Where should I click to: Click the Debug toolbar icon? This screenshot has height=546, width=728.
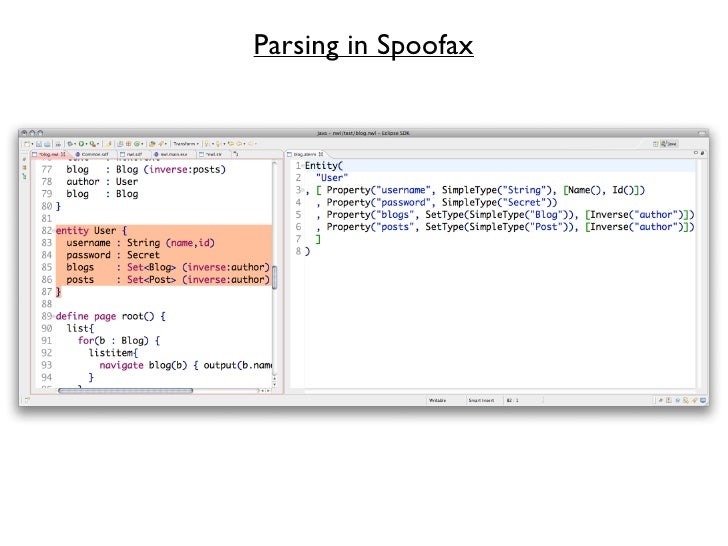[x=70, y=144]
